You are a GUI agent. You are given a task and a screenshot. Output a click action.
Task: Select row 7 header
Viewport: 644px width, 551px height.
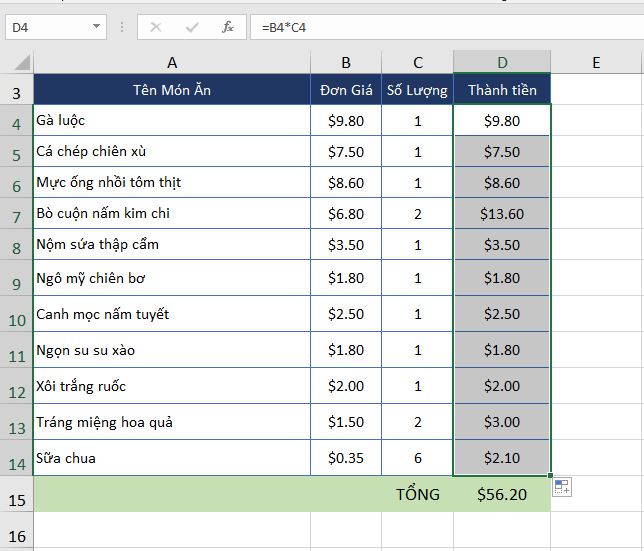pos(16,214)
